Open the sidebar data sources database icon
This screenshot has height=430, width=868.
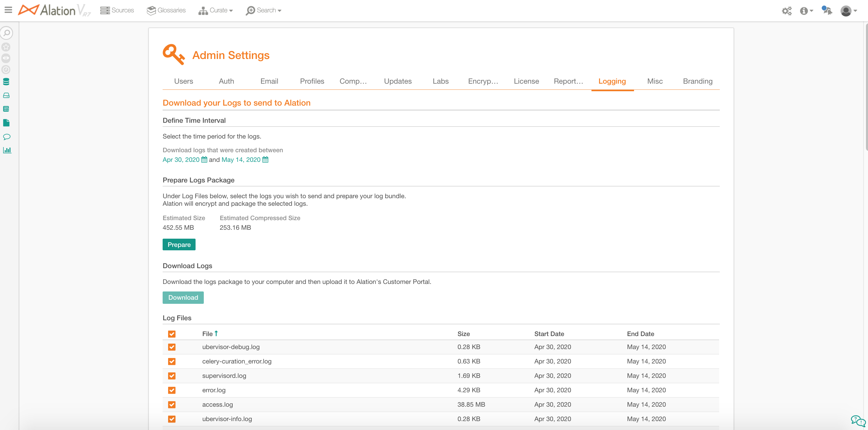(x=6, y=82)
